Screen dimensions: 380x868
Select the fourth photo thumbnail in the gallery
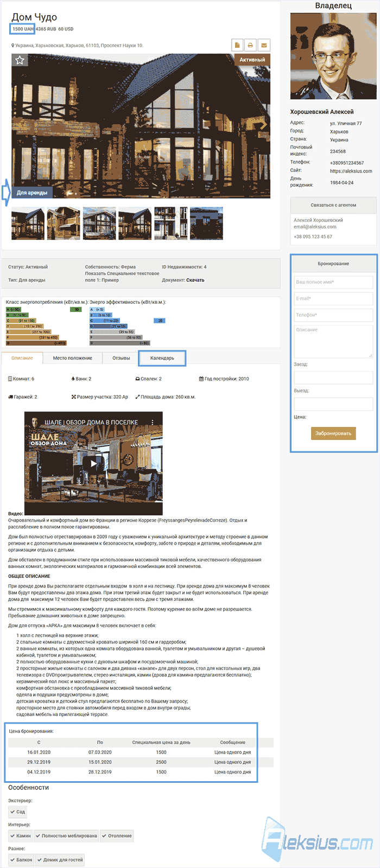click(135, 223)
